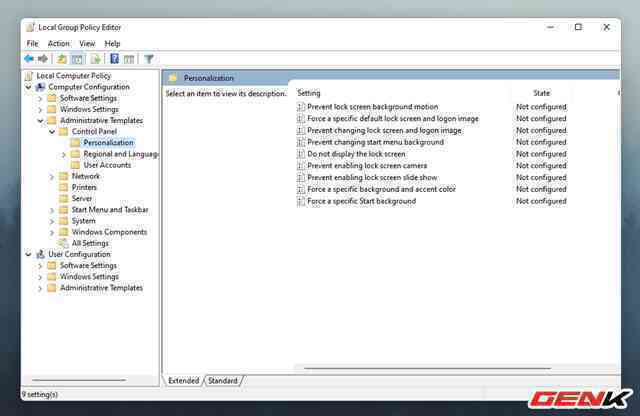Click the Computer Configuration computer icon
Screen dimensions: 640x416
click(x=40, y=87)
